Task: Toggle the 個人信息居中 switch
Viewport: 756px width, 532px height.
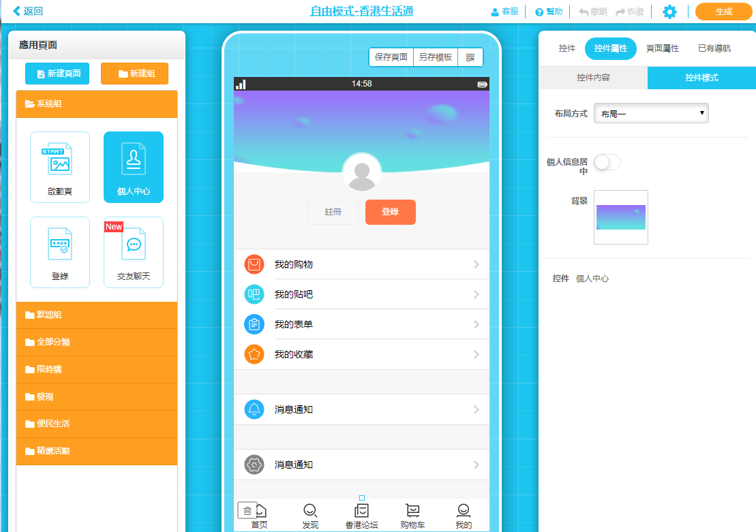Action: tap(607, 162)
